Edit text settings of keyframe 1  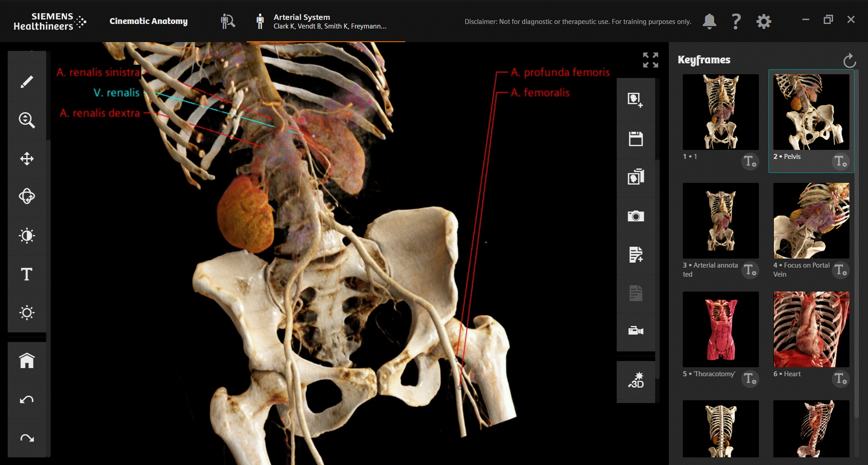pyautogui.click(x=750, y=162)
